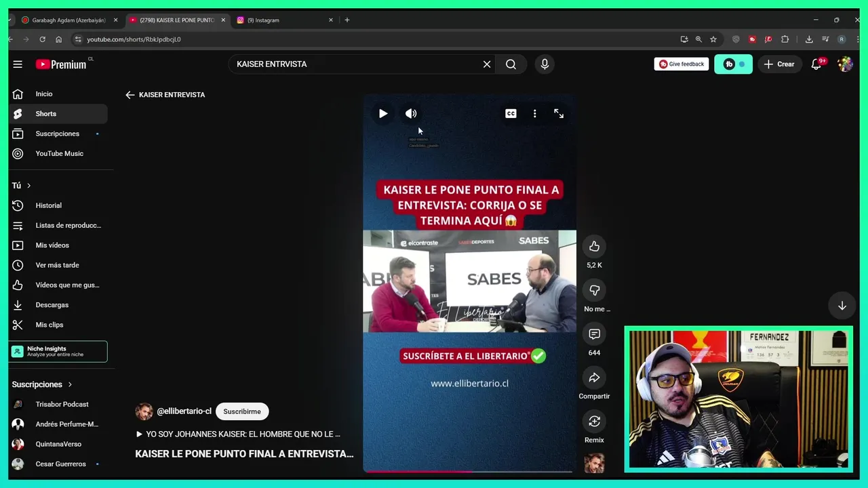Viewport: 868px width, 488px height.
Task: Open the Cesar Guerreros channel
Action: pyautogui.click(x=58, y=464)
